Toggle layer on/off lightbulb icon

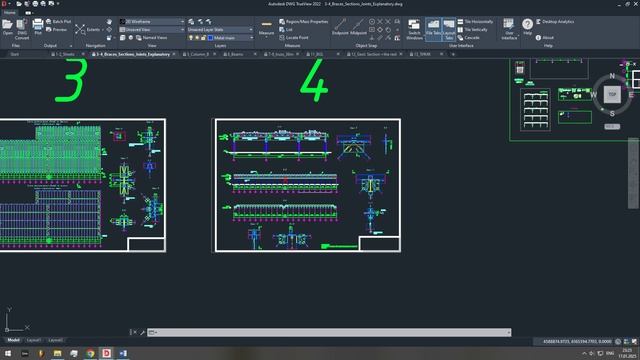point(191,38)
